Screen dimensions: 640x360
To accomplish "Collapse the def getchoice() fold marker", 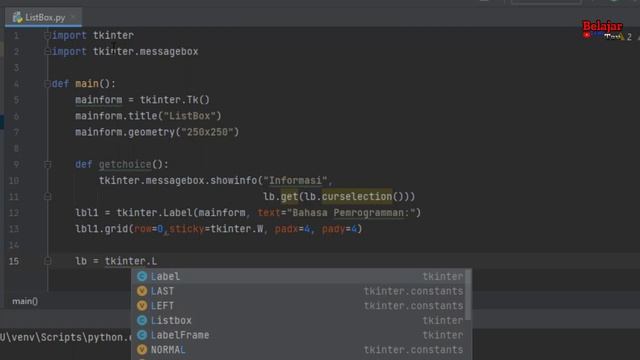I will 47,164.
